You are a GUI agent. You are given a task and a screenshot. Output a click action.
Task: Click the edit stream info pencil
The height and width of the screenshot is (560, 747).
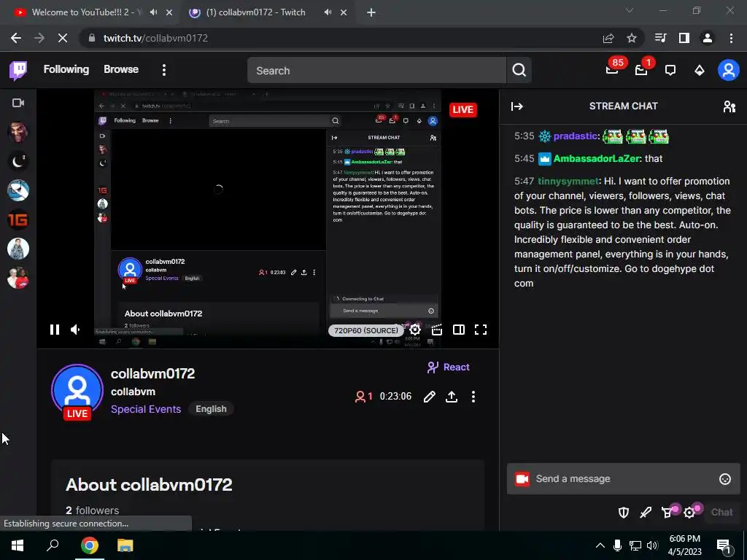429,397
